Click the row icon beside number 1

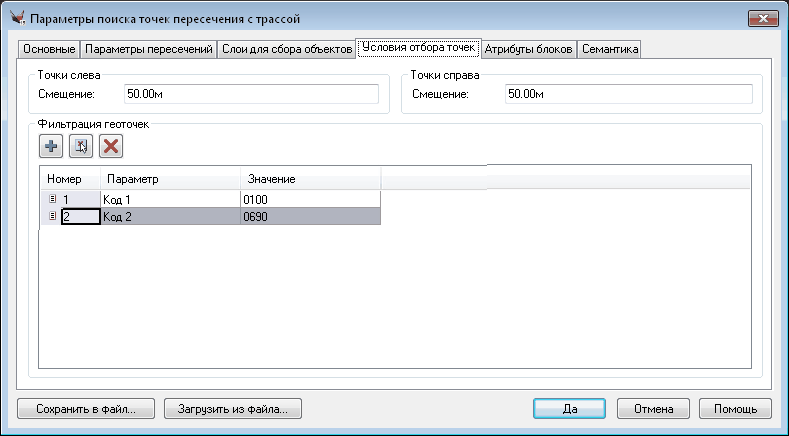[x=52, y=200]
